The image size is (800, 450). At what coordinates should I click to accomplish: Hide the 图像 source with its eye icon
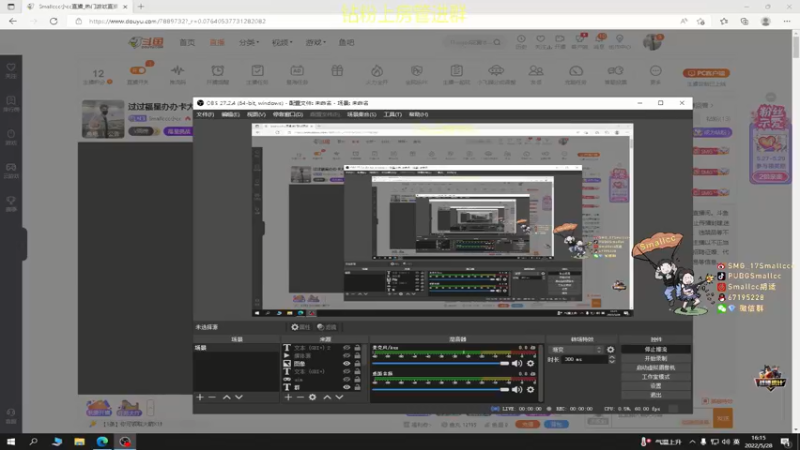pos(346,364)
